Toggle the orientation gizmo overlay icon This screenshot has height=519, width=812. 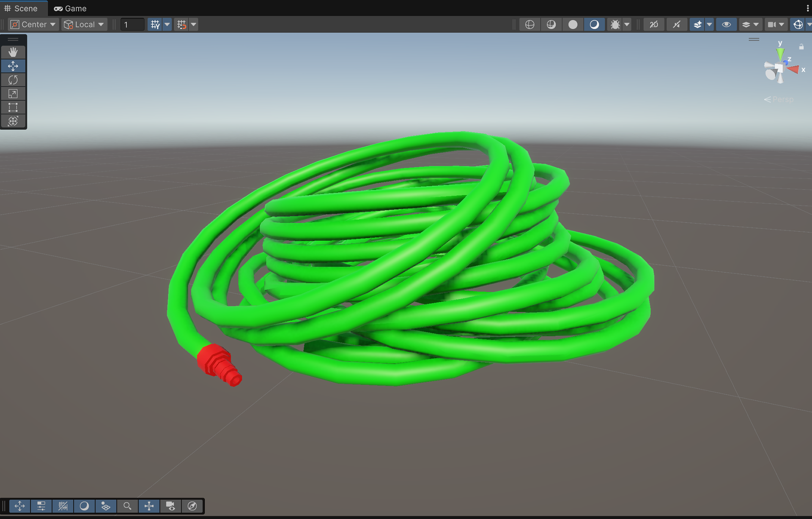click(149, 506)
